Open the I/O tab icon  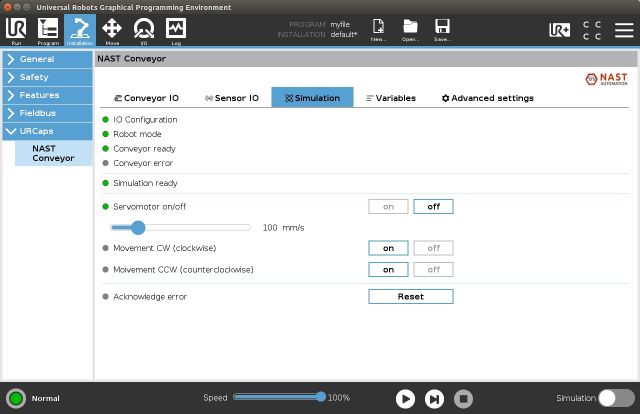144,30
